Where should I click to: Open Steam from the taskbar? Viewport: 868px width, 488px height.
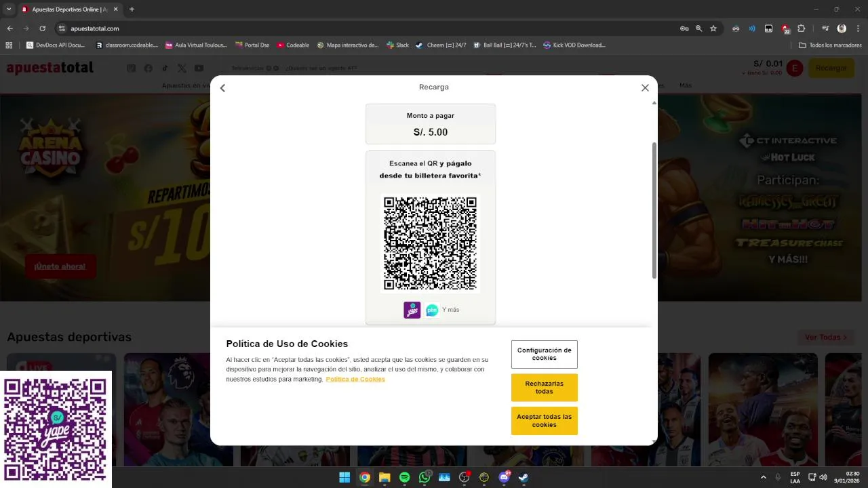pos(524,477)
